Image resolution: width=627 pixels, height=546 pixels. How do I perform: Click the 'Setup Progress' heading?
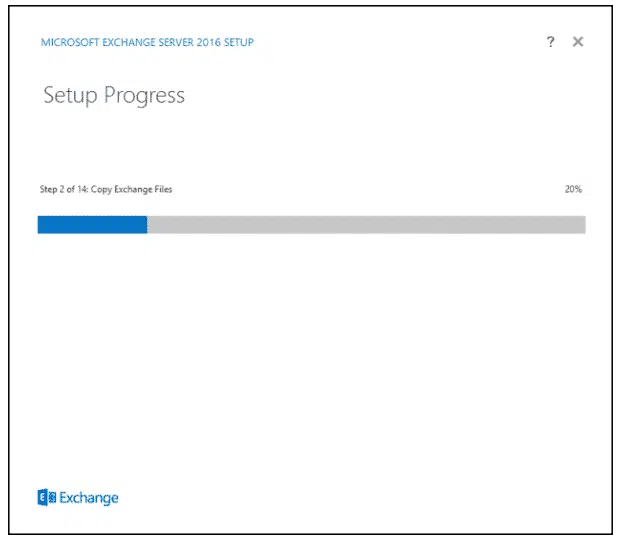coord(114,96)
